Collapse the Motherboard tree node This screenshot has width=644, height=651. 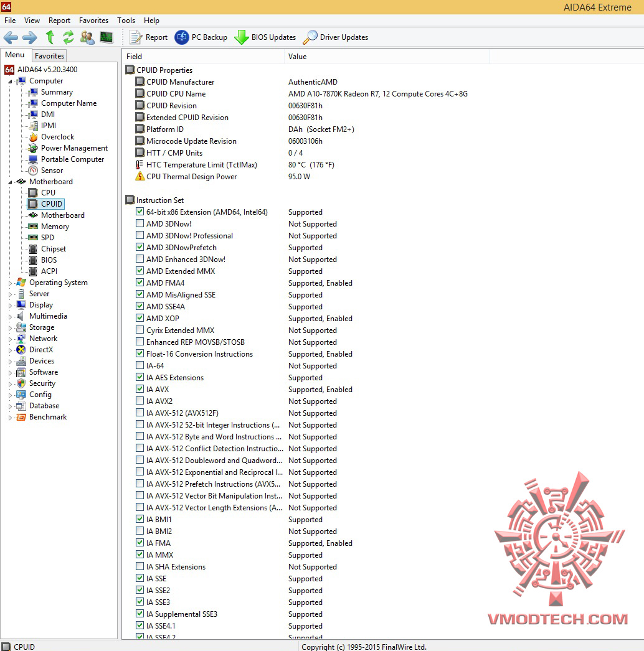[10, 182]
